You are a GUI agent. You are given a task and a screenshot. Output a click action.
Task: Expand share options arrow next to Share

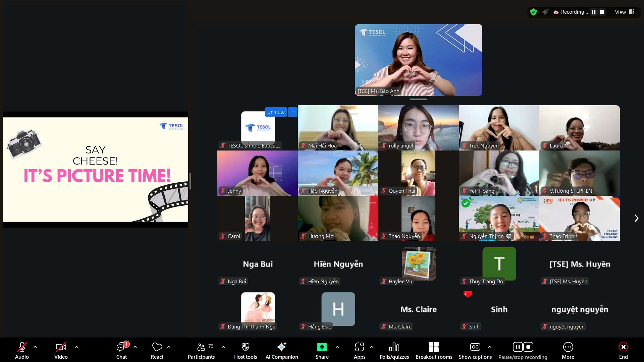pyautogui.click(x=337, y=347)
